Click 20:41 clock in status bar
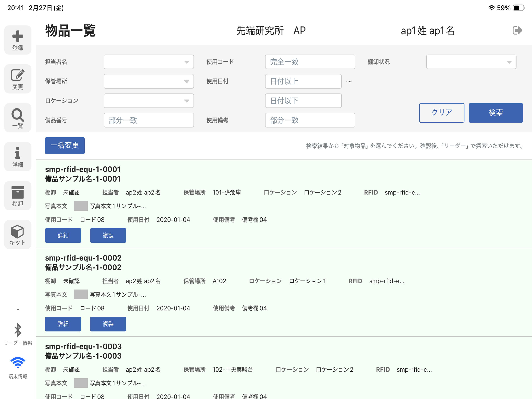 point(16,8)
